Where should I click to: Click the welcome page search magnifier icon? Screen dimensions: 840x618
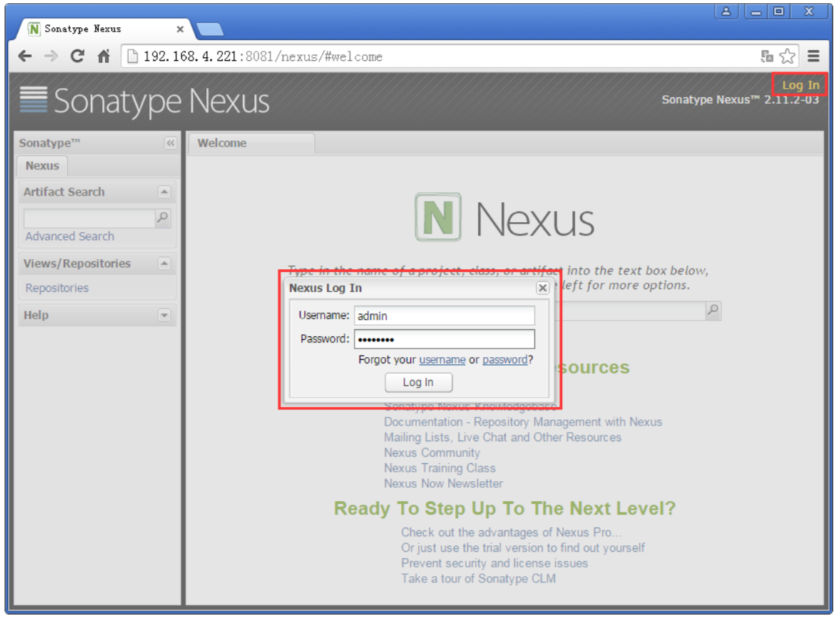point(712,310)
